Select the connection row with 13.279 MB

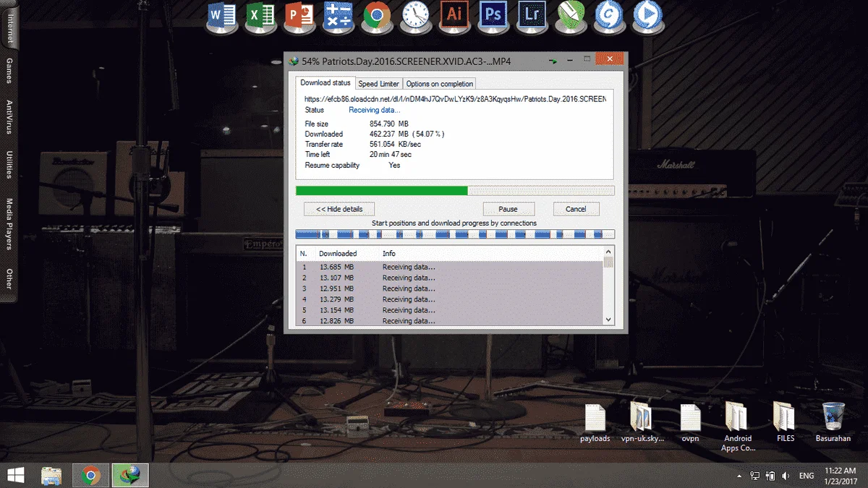pyautogui.click(x=450, y=299)
